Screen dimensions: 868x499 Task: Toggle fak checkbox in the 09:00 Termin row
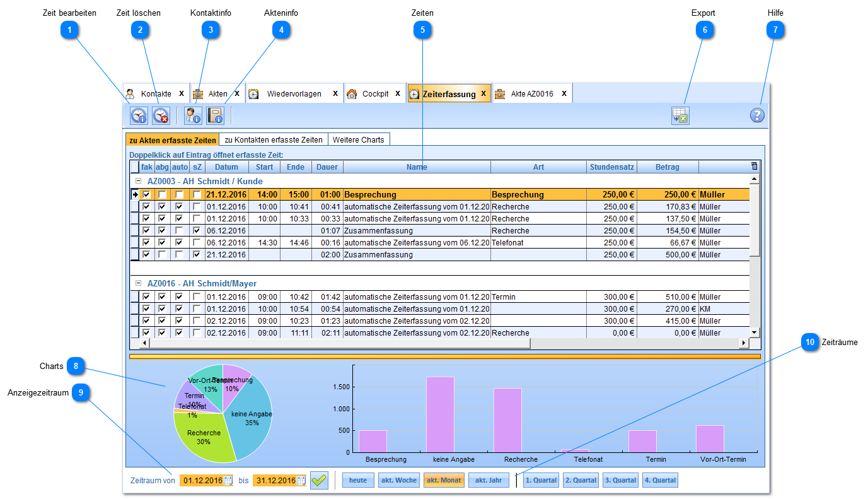[x=146, y=296]
